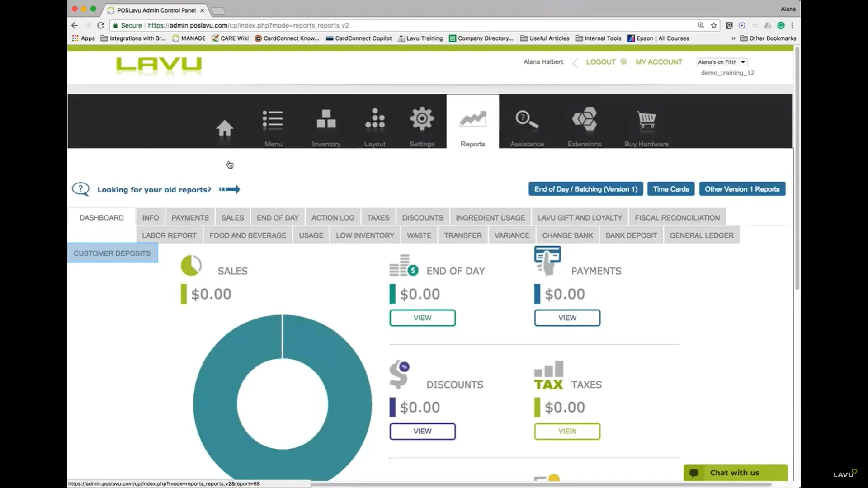
Task: Click the LAVU logo
Action: [159, 65]
